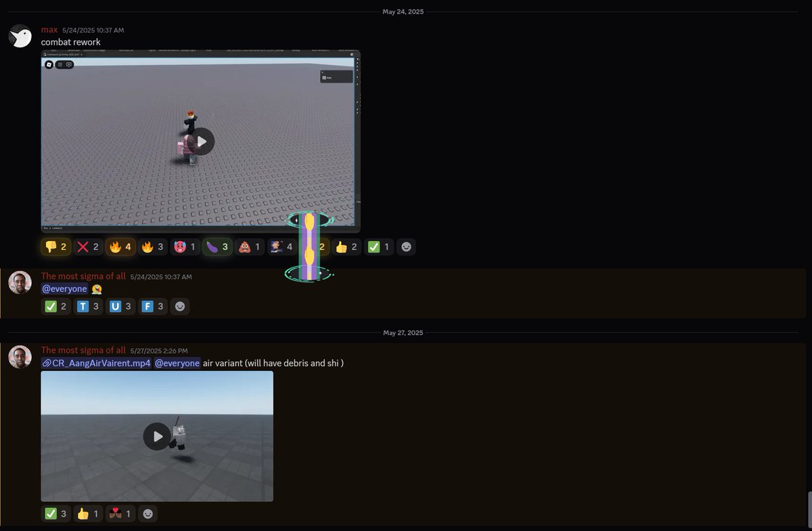Play the combat rework video
This screenshot has width=812, height=531.
(200, 141)
